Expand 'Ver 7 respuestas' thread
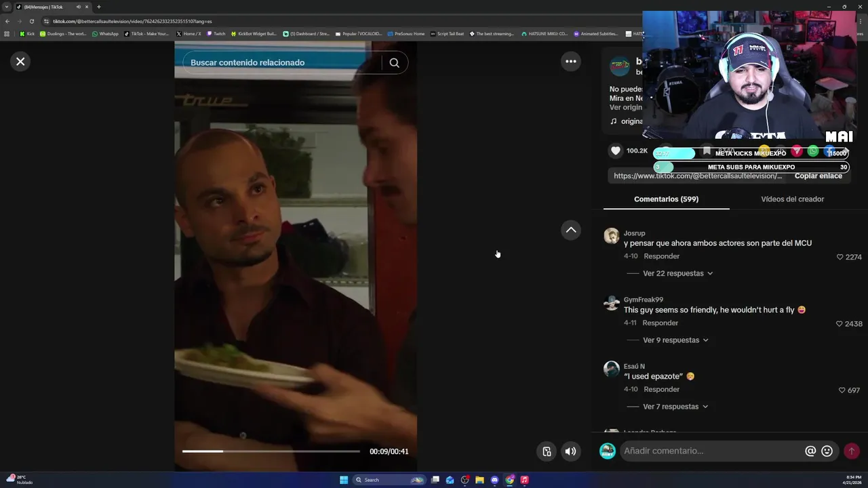This screenshot has width=868, height=488. 675,407
